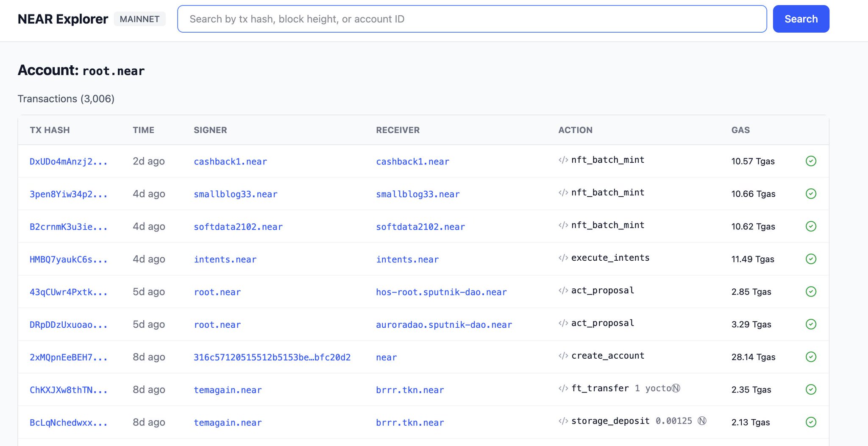Open receiver hos-root.sputnik-dao.near link
This screenshot has width=868, height=446.
click(441, 292)
